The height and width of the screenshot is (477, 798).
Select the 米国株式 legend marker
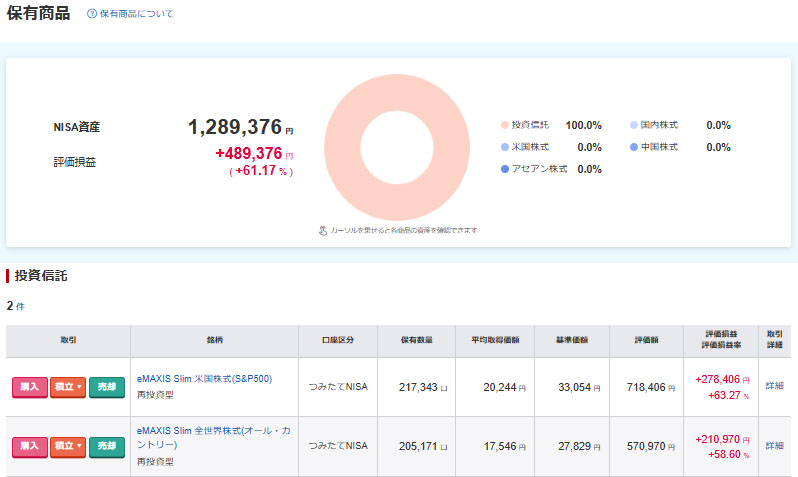pyautogui.click(x=504, y=147)
